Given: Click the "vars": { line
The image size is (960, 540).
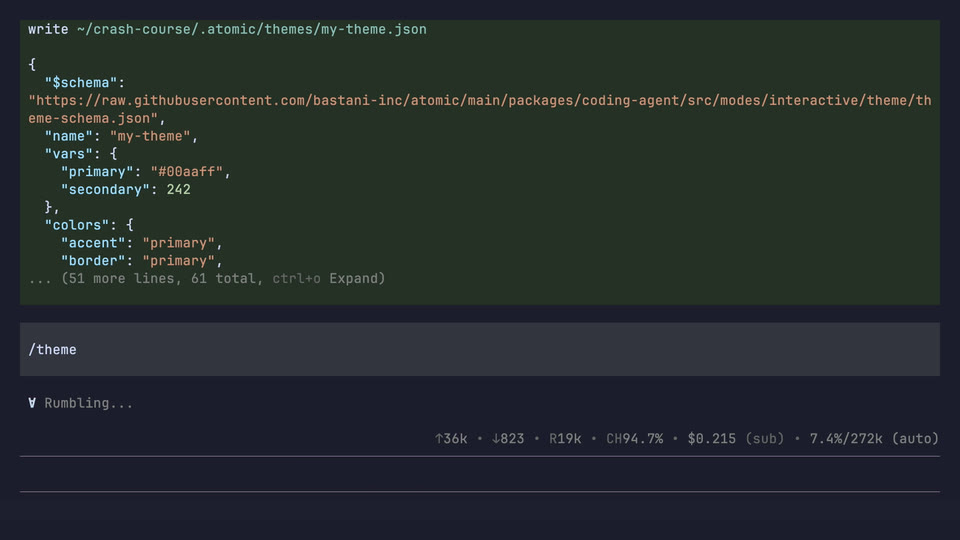Looking at the screenshot, I should tap(80, 154).
